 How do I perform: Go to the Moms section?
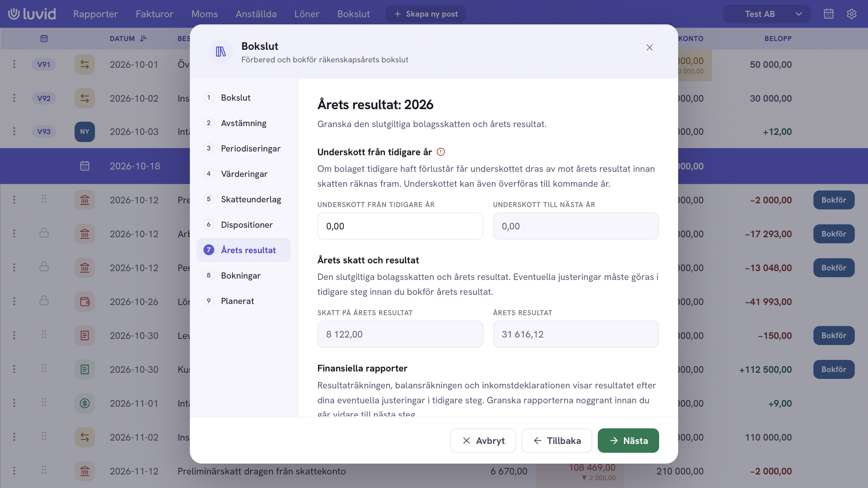coord(204,14)
